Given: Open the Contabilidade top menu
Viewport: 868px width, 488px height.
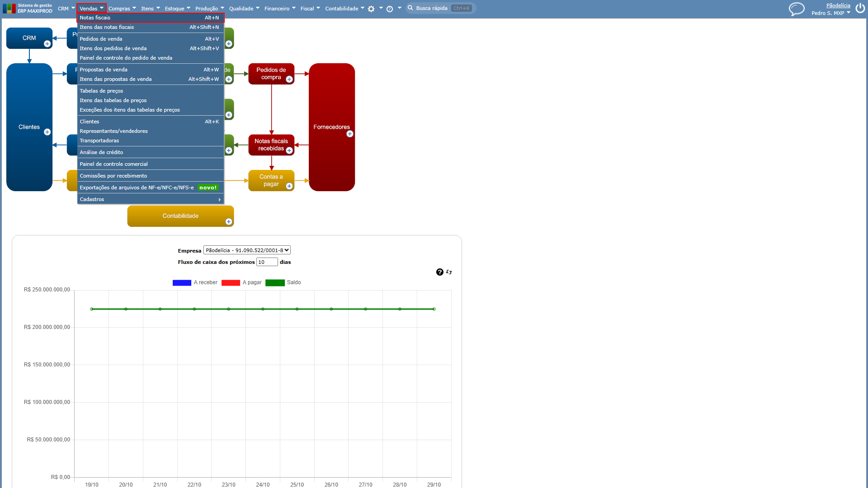Looking at the screenshot, I should tap(344, 9).
